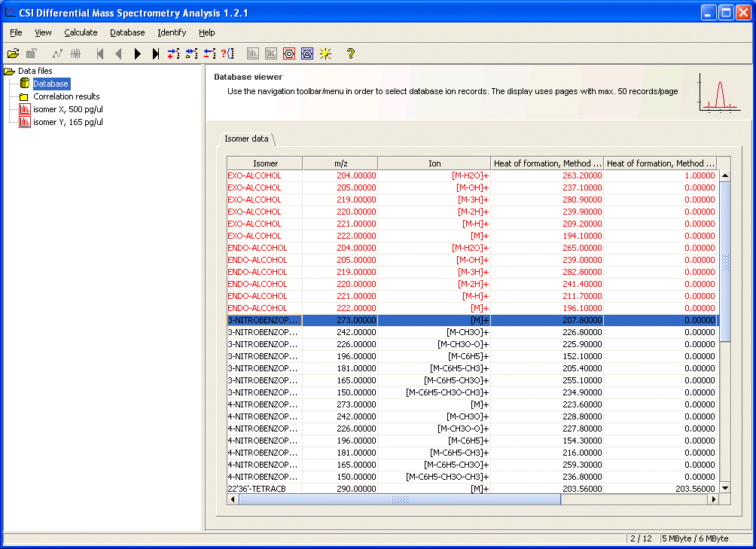Viewport: 756px width, 549px height.
Task: Select isomer X, 500 pg/ul tree item
Action: click(x=68, y=109)
